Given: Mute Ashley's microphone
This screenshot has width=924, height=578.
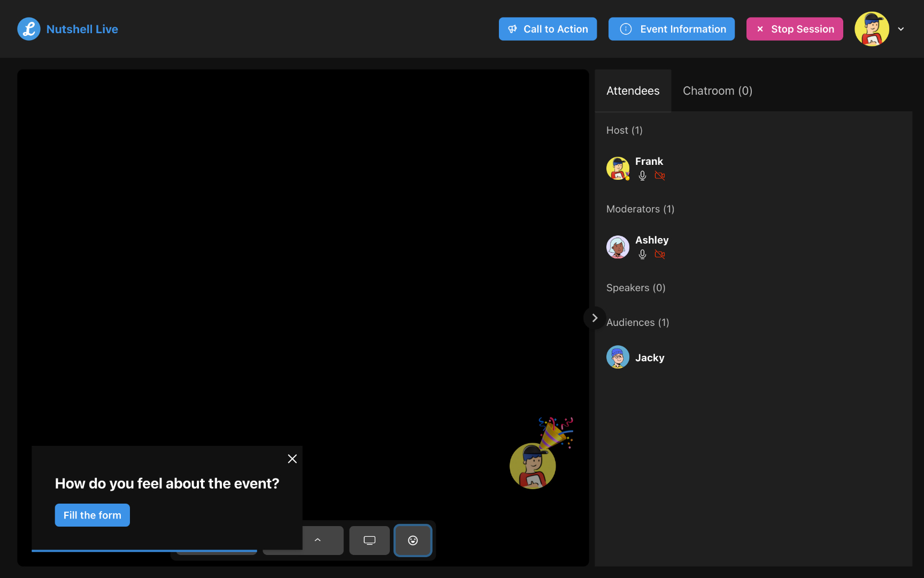Looking at the screenshot, I should 642,254.
